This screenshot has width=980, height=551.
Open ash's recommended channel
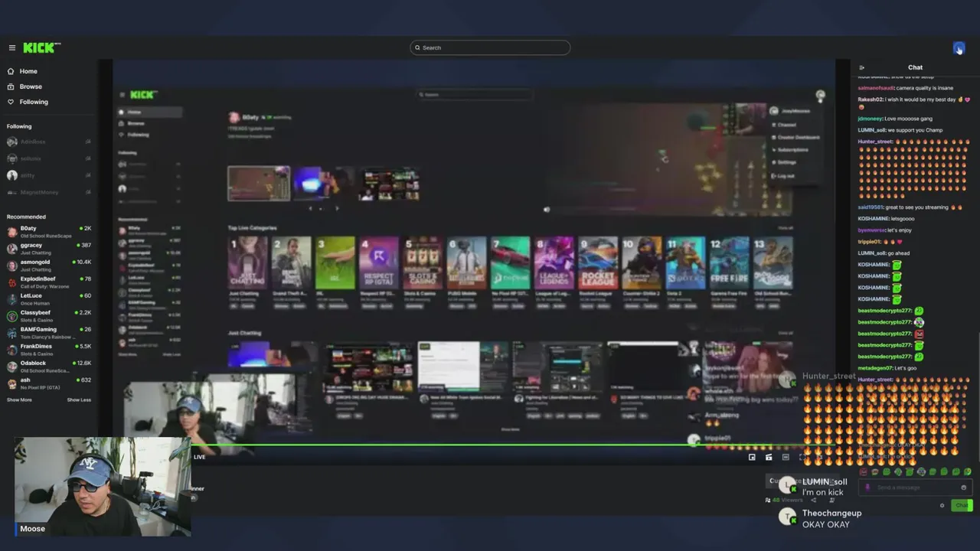[x=48, y=383]
